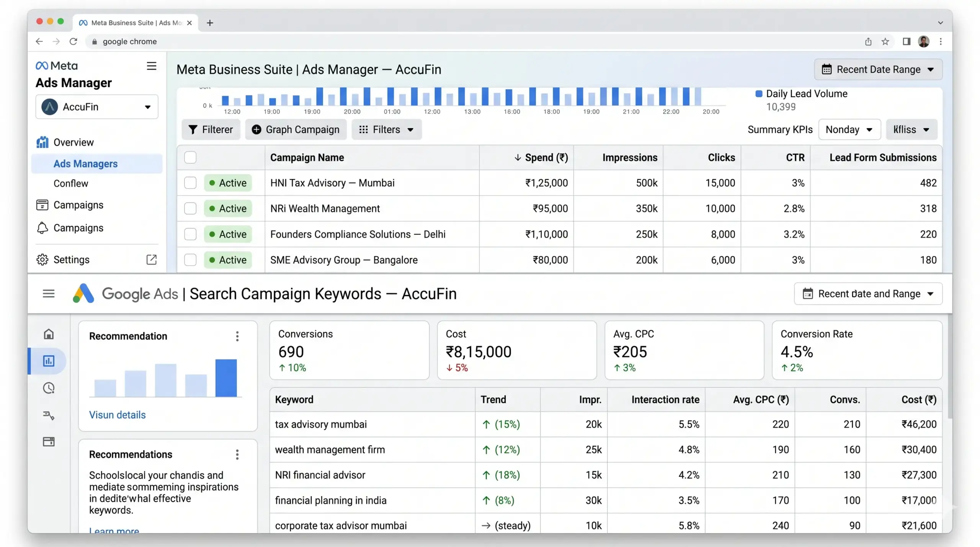This screenshot has height=547, width=980.
Task: Select Google Ads reports chart icon
Action: (49, 361)
